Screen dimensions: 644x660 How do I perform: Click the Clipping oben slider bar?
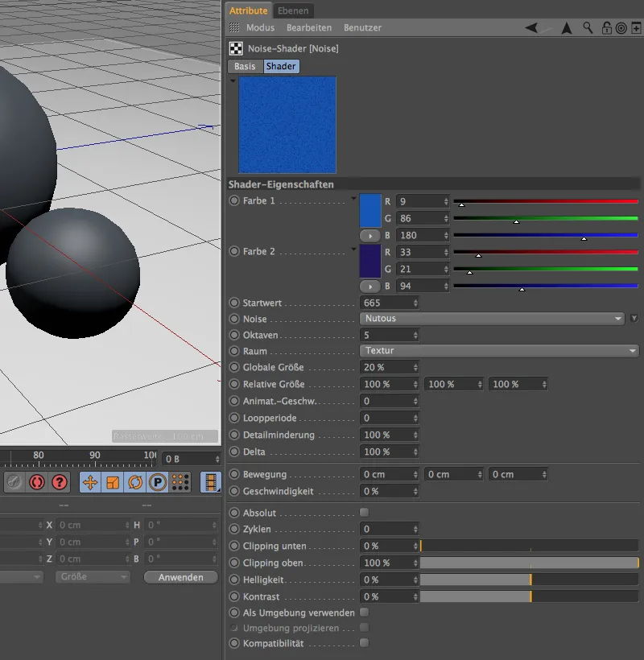click(530, 563)
